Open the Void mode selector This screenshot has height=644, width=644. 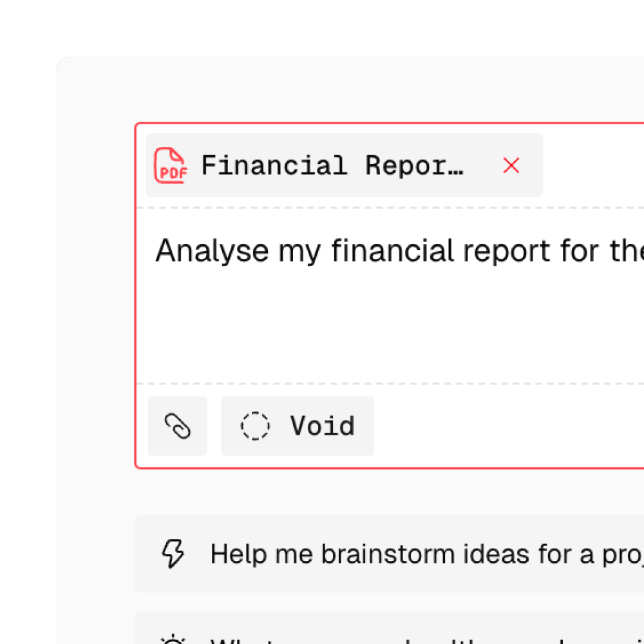[298, 426]
